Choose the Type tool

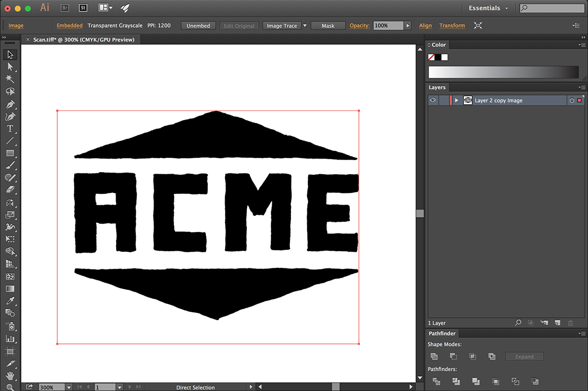[10, 129]
